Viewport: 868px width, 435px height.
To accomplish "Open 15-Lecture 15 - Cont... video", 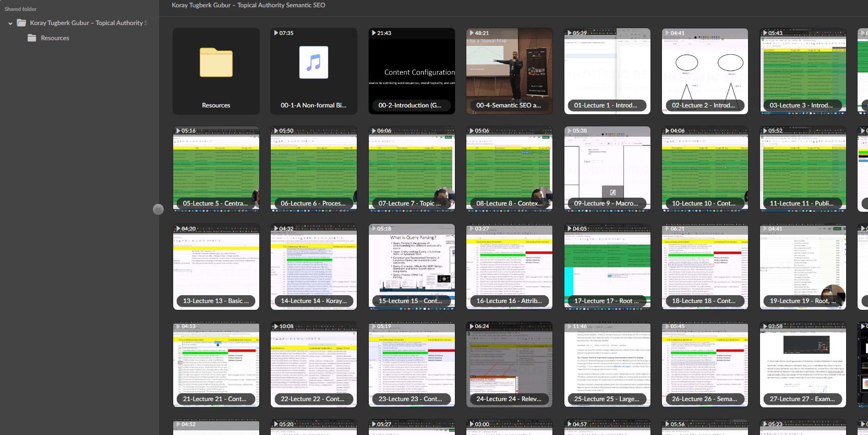I will pos(412,267).
